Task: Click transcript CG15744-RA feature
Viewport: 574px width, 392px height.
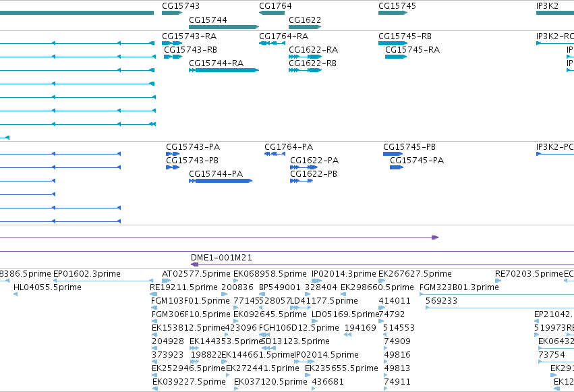Action: tap(224, 70)
